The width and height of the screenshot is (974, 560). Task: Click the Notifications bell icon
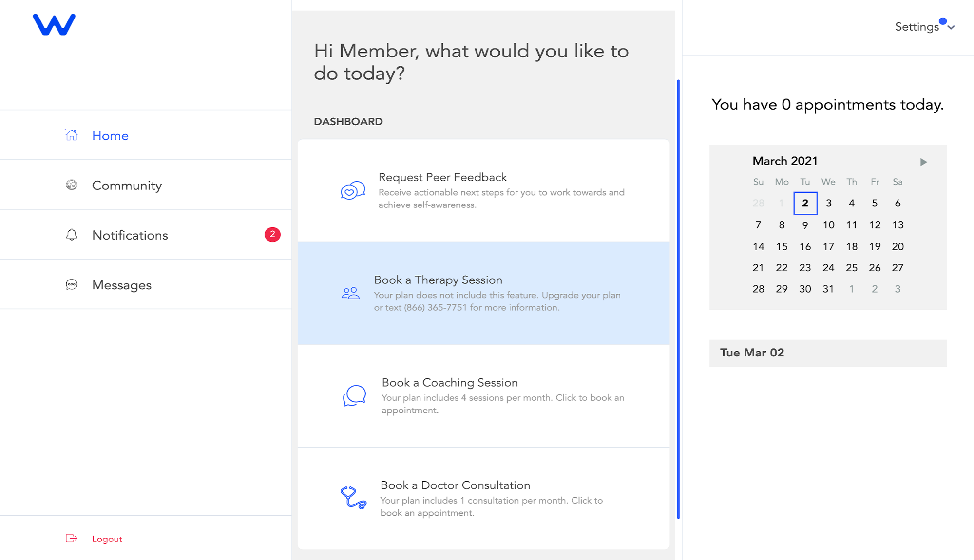point(72,235)
